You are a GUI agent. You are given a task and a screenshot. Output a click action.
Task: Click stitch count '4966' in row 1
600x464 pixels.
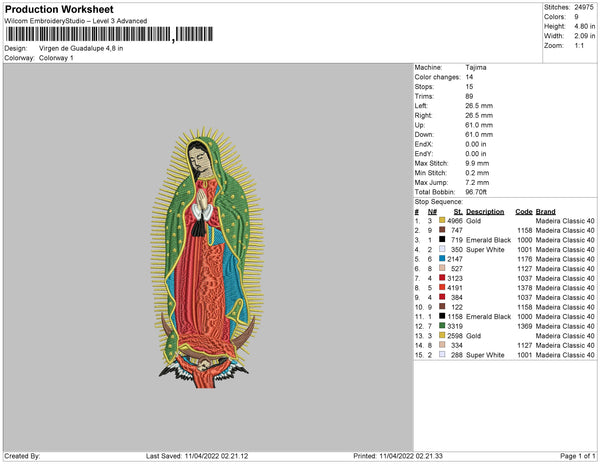pyautogui.click(x=455, y=221)
